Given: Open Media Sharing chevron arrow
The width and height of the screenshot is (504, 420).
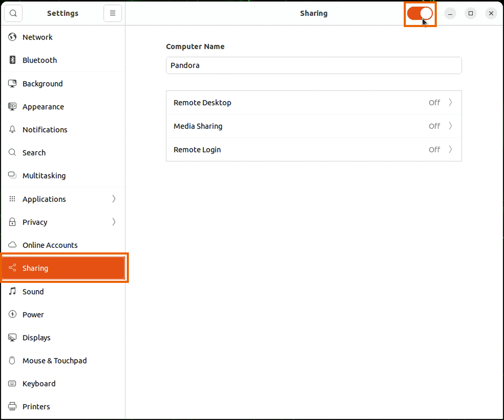Looking at the screenshot, I should click(450, 126).
